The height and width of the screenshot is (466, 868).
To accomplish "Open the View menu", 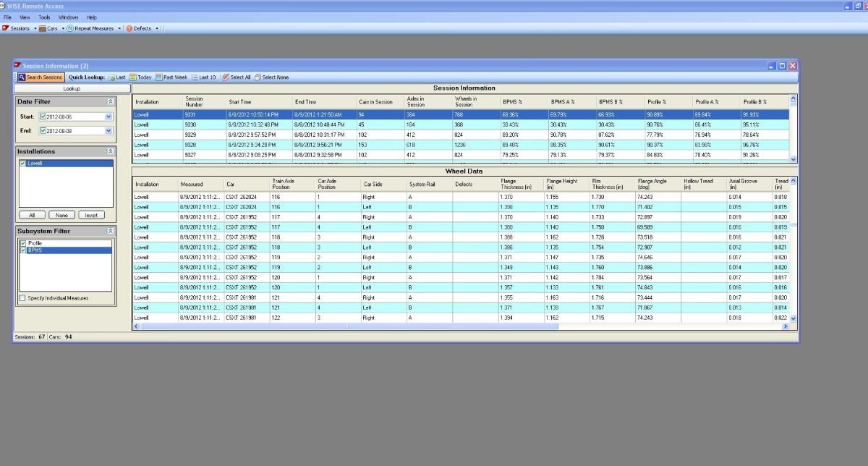I will (25, 17).
